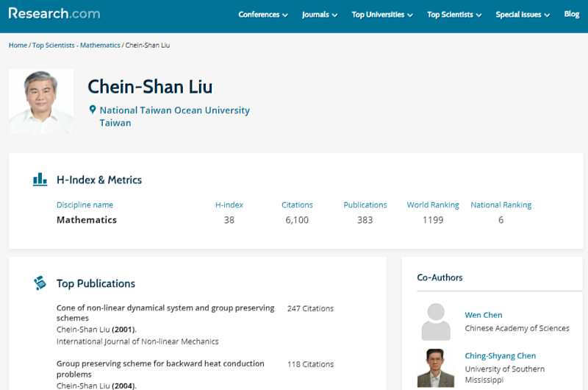588x390 pixels.
Task: Open Top Scientists - Mathematics breadcrumb
Action: (76, 45)
